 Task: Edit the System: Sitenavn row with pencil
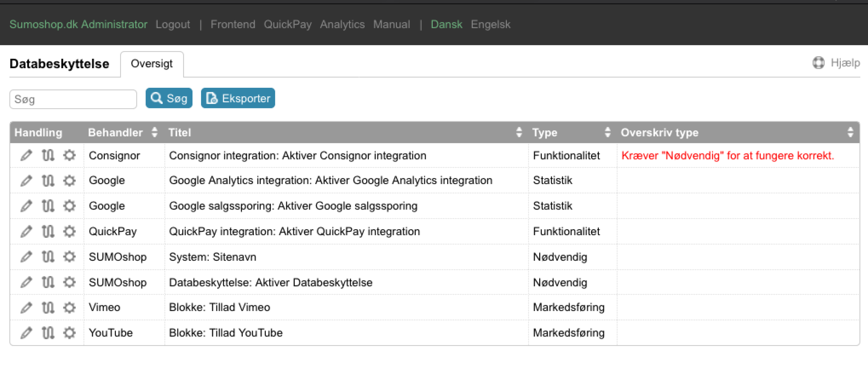[26, 257]
